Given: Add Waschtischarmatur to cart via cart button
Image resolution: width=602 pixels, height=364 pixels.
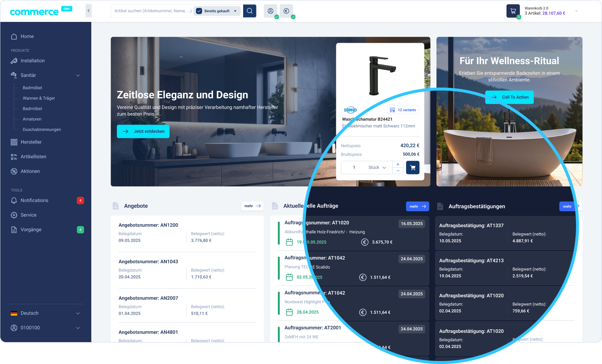Looking at the screenshot, I should pos(413,168).
